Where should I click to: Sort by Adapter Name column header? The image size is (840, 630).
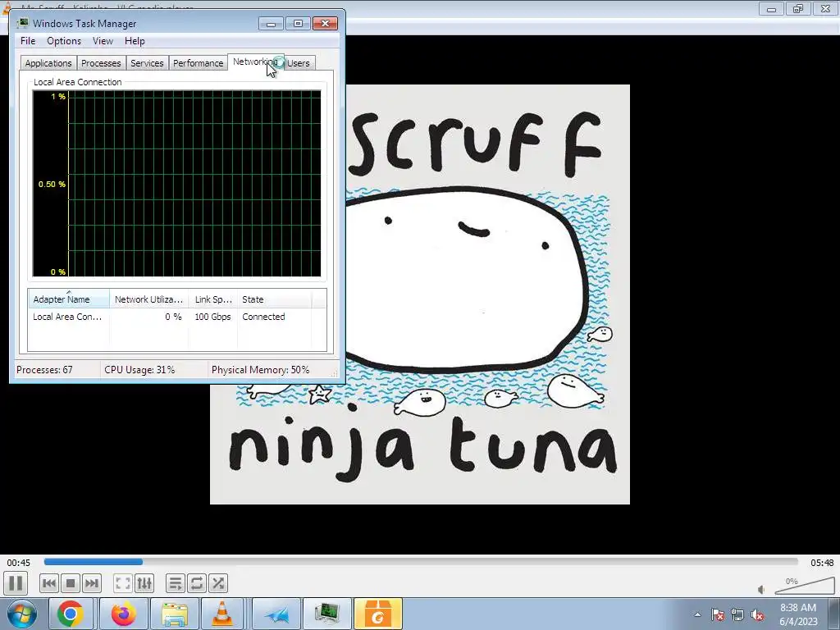coord(69,299)
